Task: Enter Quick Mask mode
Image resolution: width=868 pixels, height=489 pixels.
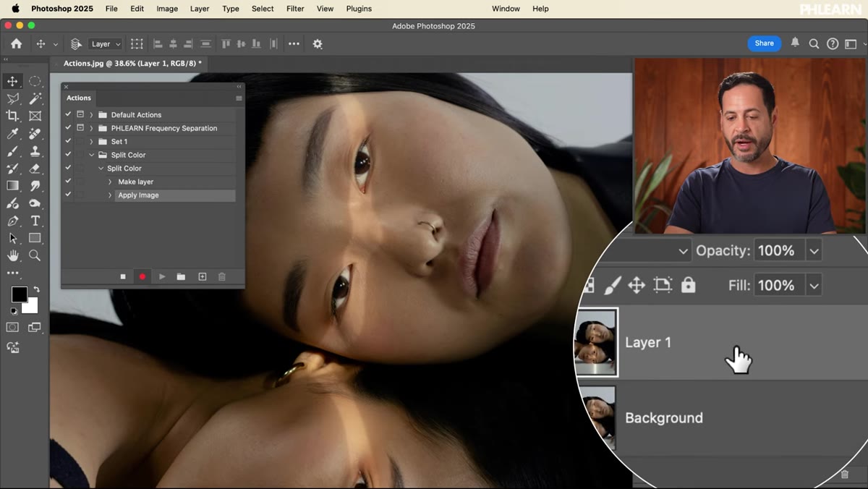Action: [12, 328]
